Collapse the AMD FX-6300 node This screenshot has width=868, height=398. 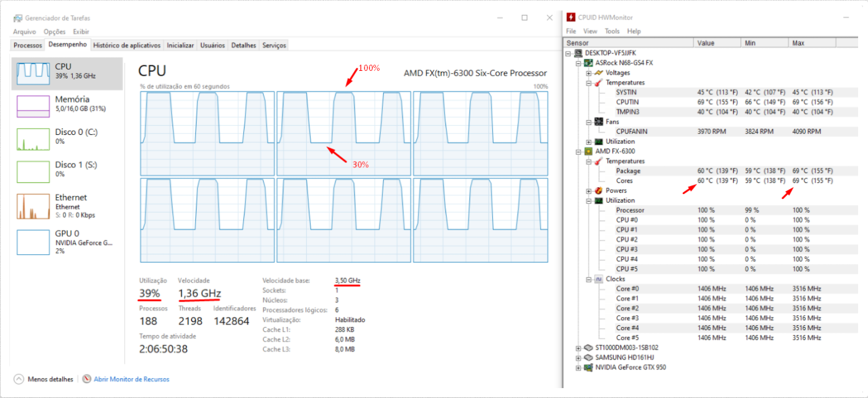click(x=579, y=151)
